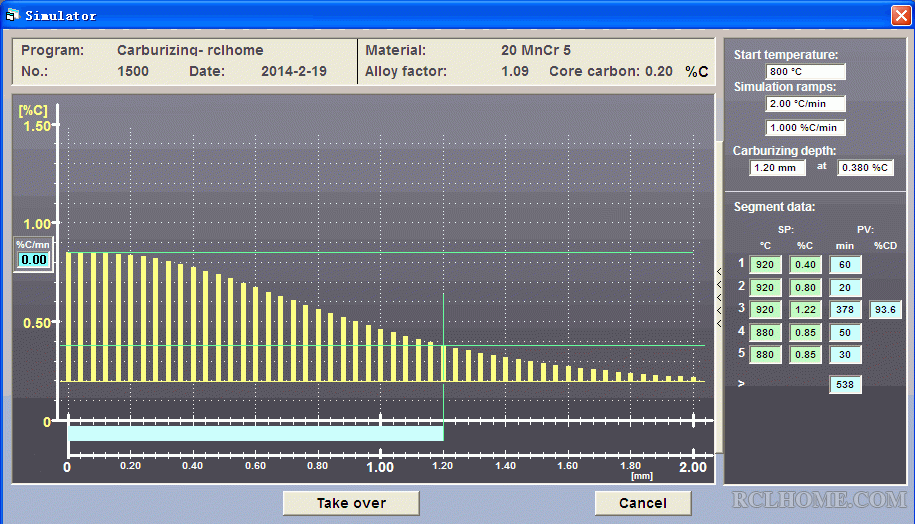Screen dimensions: 915x524
Task: Select segment 2 time 20 field
Action: pos(845,287)
